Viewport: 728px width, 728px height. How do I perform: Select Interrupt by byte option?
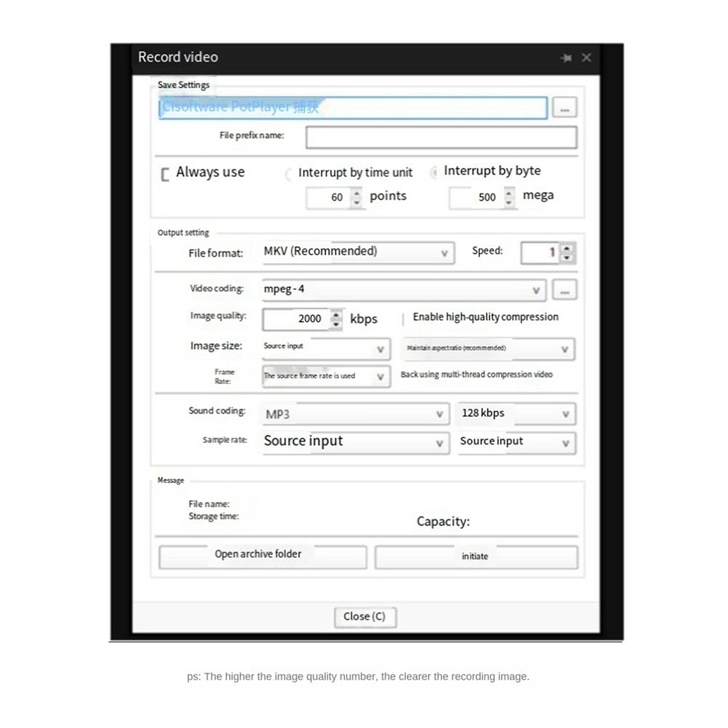pyautogui.click(x=433, y=172)
